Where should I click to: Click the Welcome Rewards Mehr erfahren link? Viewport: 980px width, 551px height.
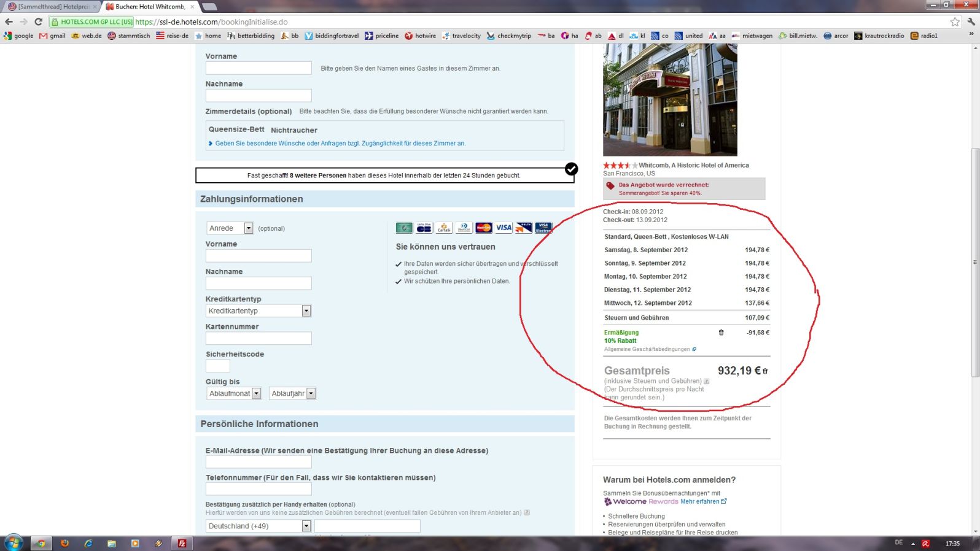click(x=702, y=501)
